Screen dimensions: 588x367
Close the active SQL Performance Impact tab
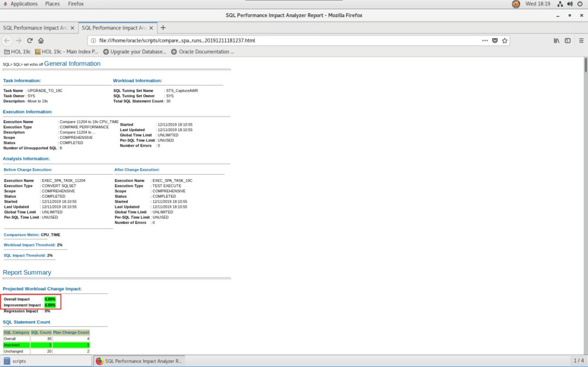151,28
